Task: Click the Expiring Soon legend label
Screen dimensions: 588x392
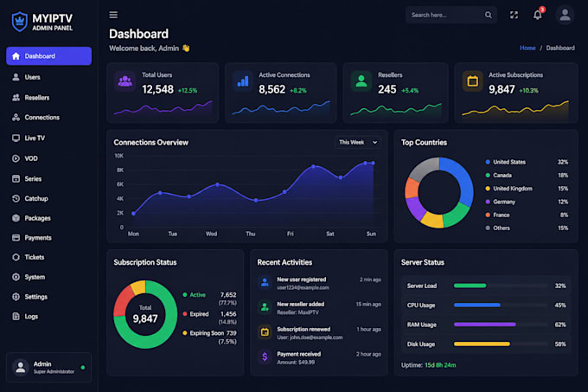Action: (207, 333)
